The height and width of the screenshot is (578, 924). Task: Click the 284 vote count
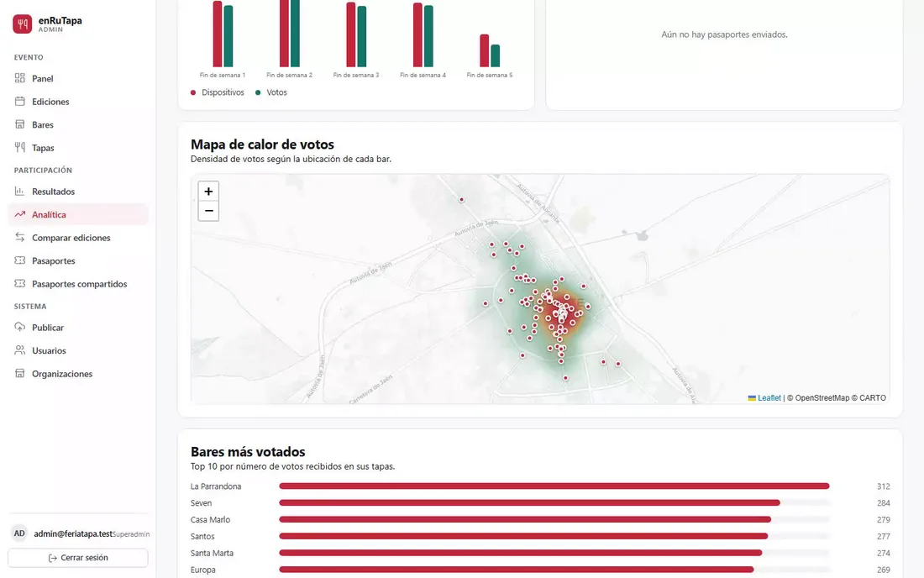[884, 502]
